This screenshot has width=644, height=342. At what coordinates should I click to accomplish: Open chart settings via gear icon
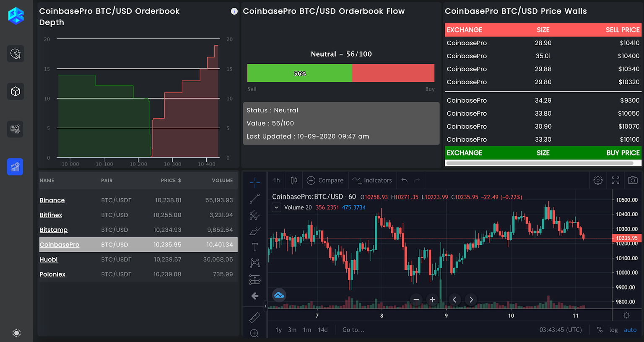click(x=597, y=180)
